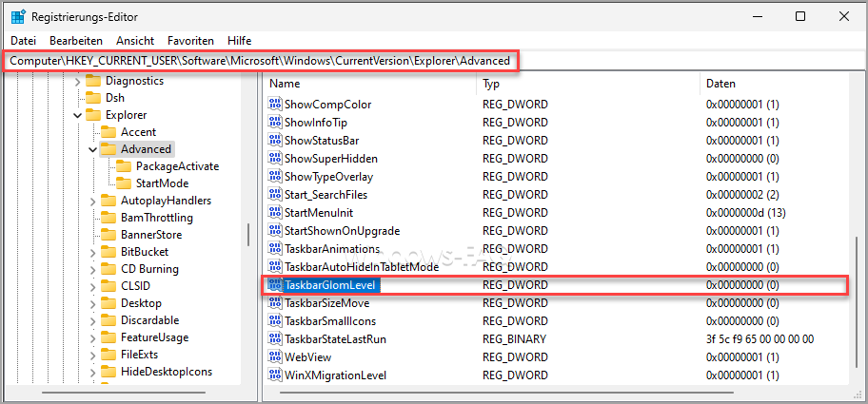This screenshot has width=868, height=404.
Task: Click the 0x0000000d (13) data cell
Action: 745,212
